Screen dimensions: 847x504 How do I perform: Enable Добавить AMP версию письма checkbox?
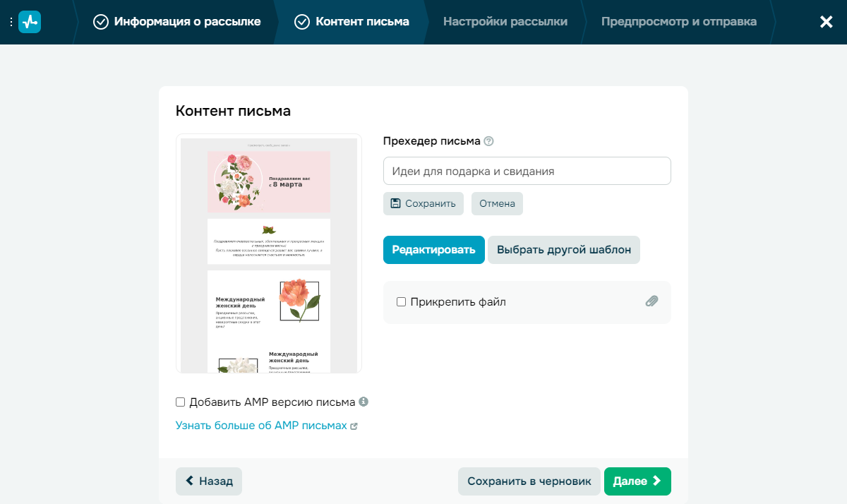[x=180, y=402]
